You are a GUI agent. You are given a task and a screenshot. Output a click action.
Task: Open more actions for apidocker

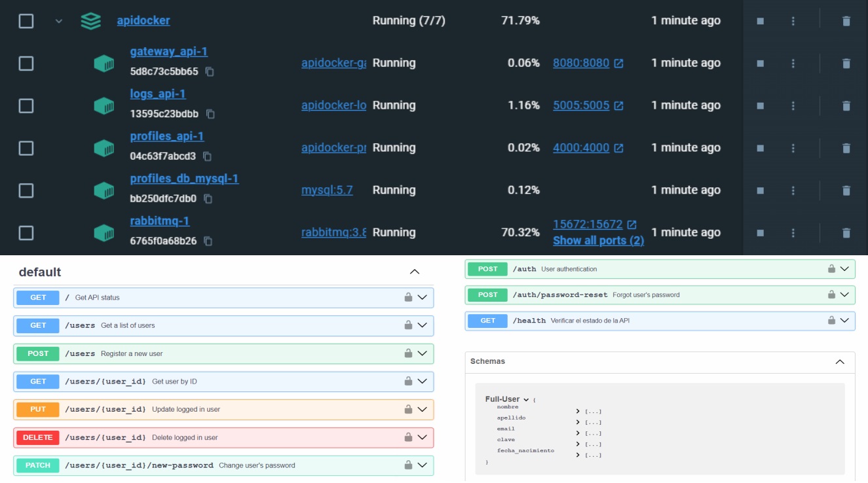pyautogui.click(x=793, y=21)
